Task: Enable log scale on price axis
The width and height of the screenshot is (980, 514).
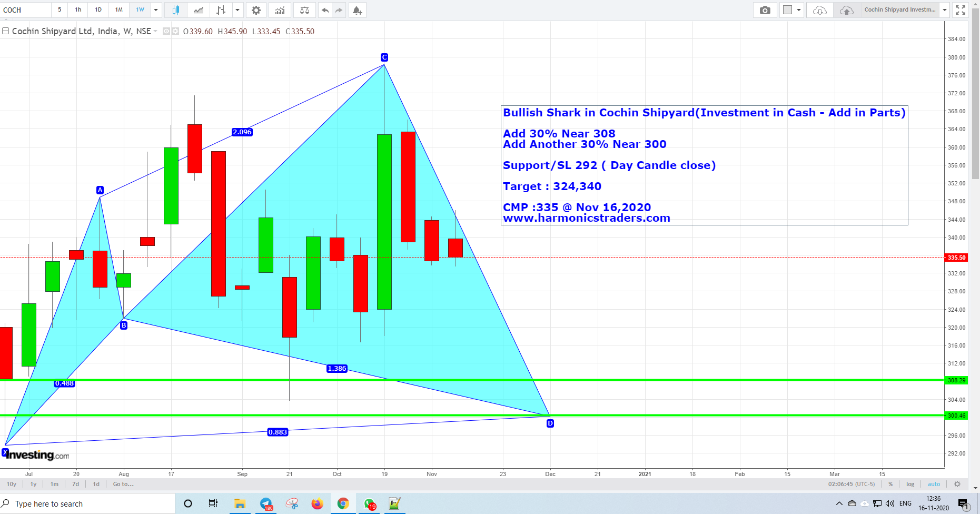Action: coord(910,483)
